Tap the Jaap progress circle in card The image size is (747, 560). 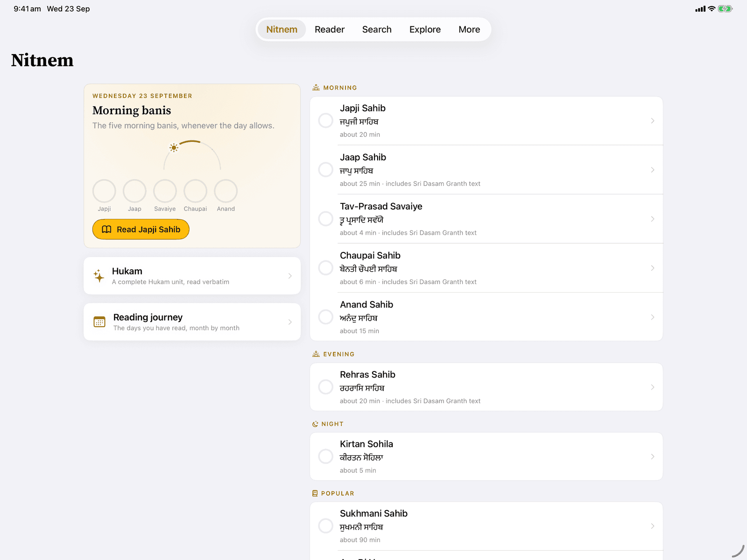134,191
